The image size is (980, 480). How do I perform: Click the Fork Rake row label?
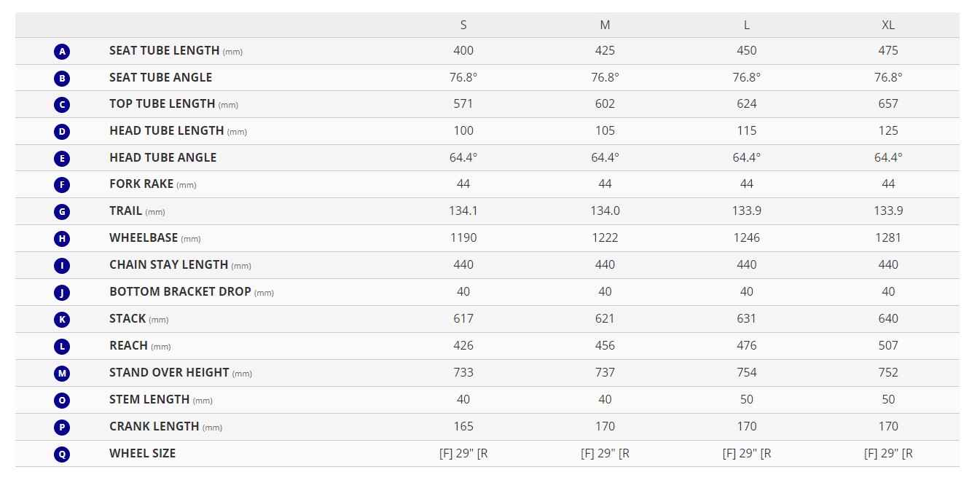141,184
